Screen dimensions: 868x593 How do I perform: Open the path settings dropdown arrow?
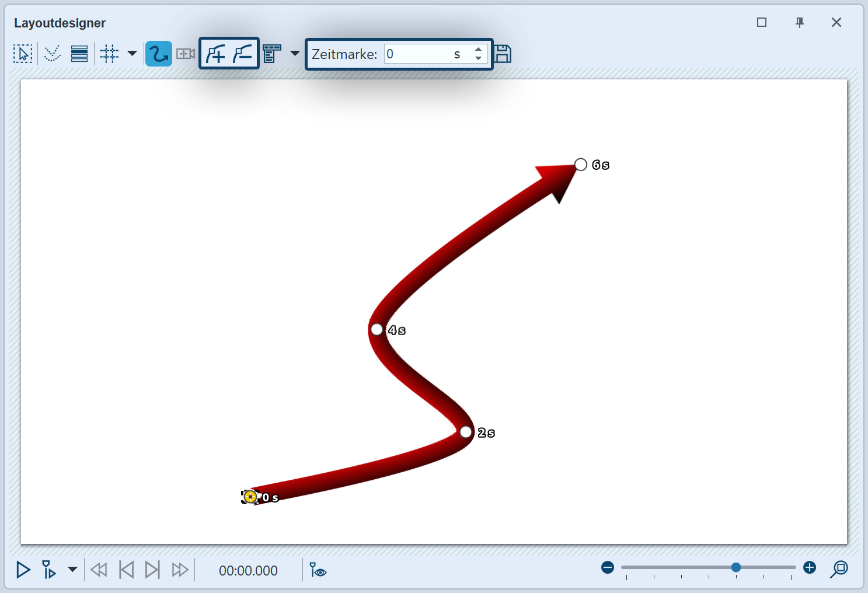(295, 54)
